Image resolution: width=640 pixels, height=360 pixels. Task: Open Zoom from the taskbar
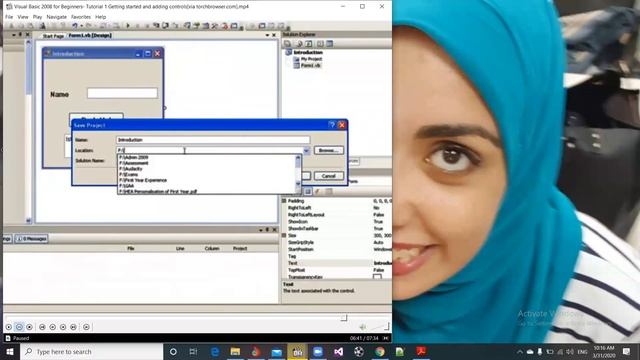(318, 351)
